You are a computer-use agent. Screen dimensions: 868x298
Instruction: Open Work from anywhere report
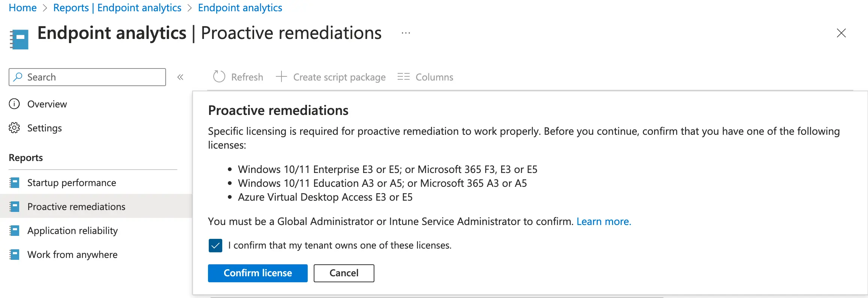pyautogui.click(x=72, y=255)
